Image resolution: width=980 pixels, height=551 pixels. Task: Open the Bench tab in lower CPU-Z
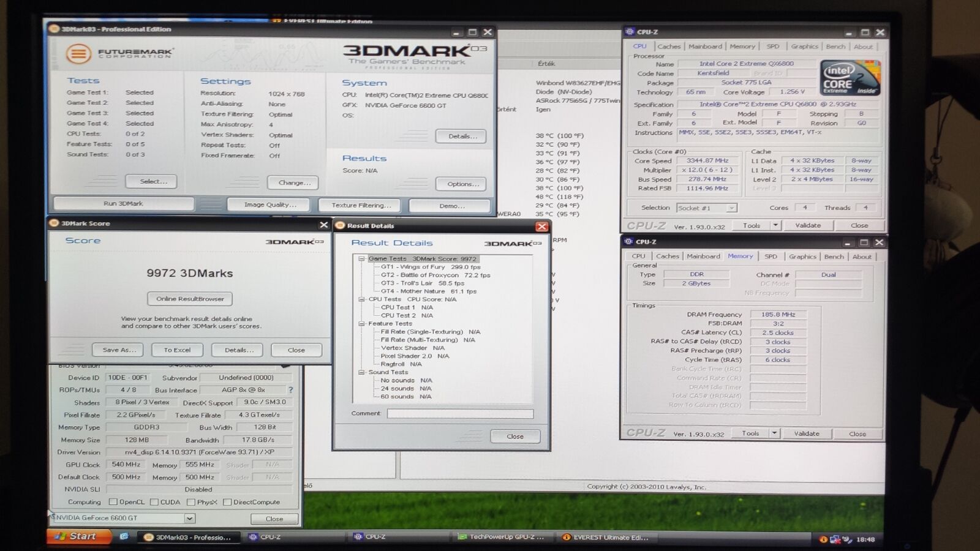[834, 257]
